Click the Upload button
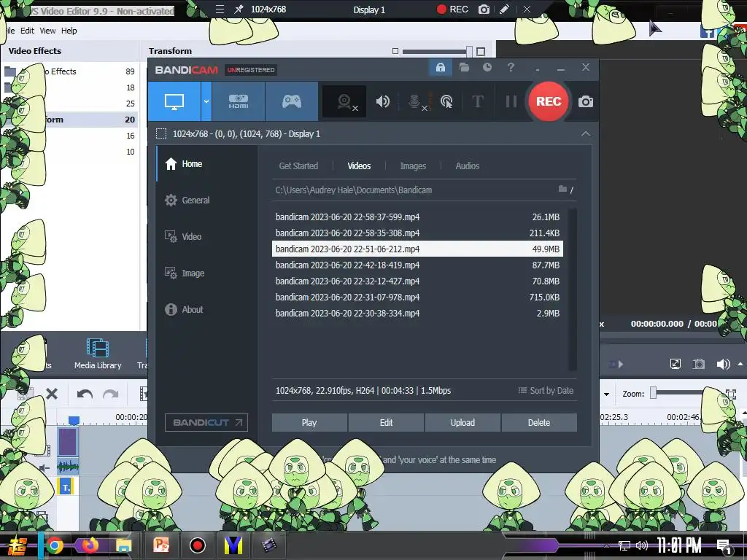This screenshot has height=560, width=747. (462, 422)
